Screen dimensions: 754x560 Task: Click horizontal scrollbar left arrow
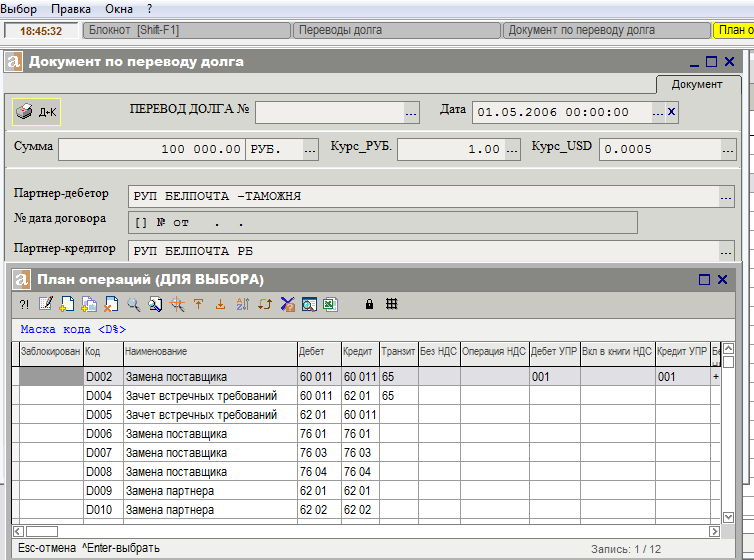(18, 531)
